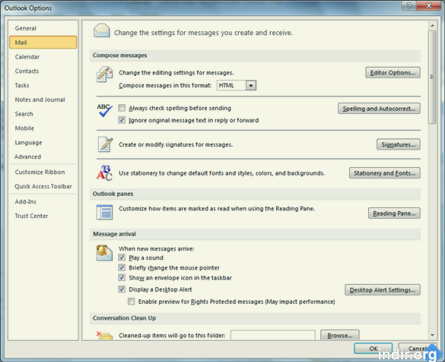
Task: Enable Always check spelling before sending
Action: [x=122, y=108]
